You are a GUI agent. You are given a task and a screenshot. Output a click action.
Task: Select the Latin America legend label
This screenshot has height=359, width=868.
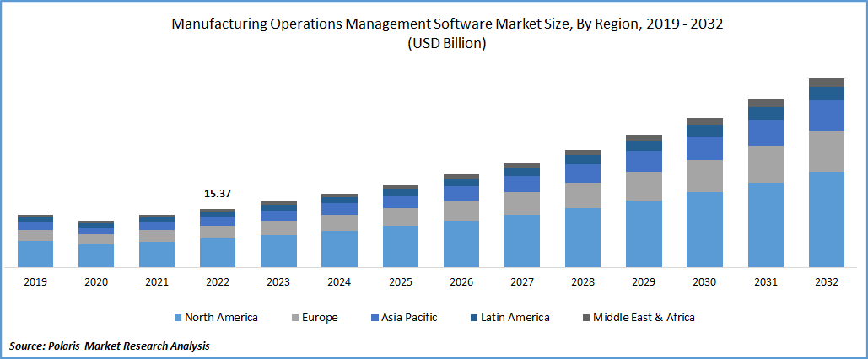515,318
